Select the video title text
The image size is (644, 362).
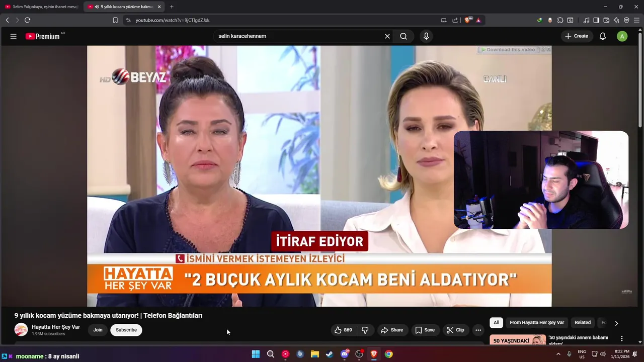[108, 316]
